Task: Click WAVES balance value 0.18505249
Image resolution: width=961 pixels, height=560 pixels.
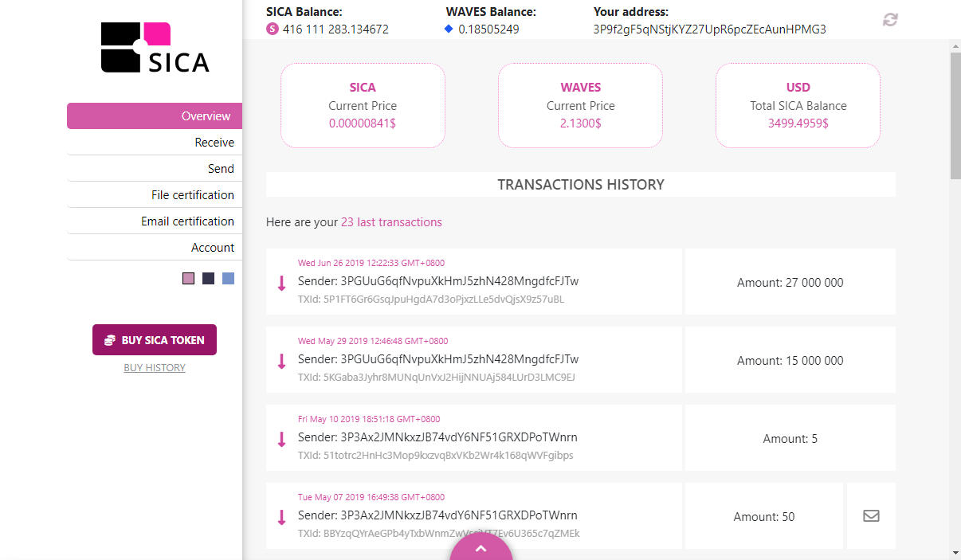Action: (488, 29)
